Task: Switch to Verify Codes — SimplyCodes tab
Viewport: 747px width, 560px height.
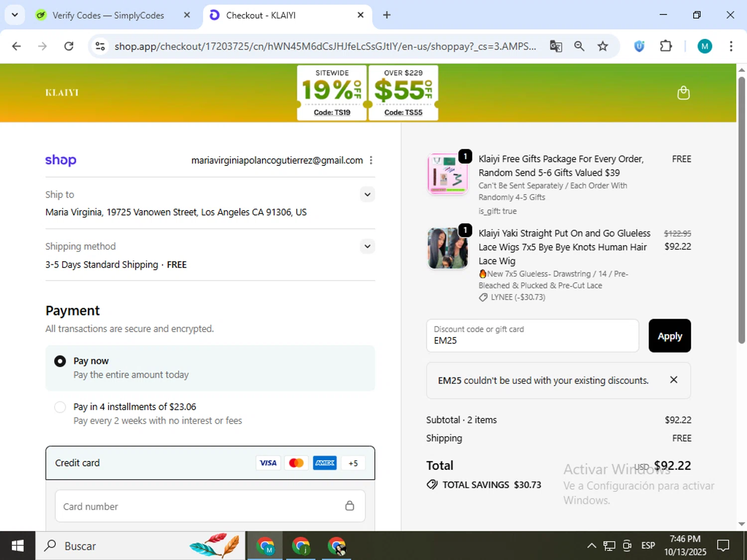Action: (107, 15)
